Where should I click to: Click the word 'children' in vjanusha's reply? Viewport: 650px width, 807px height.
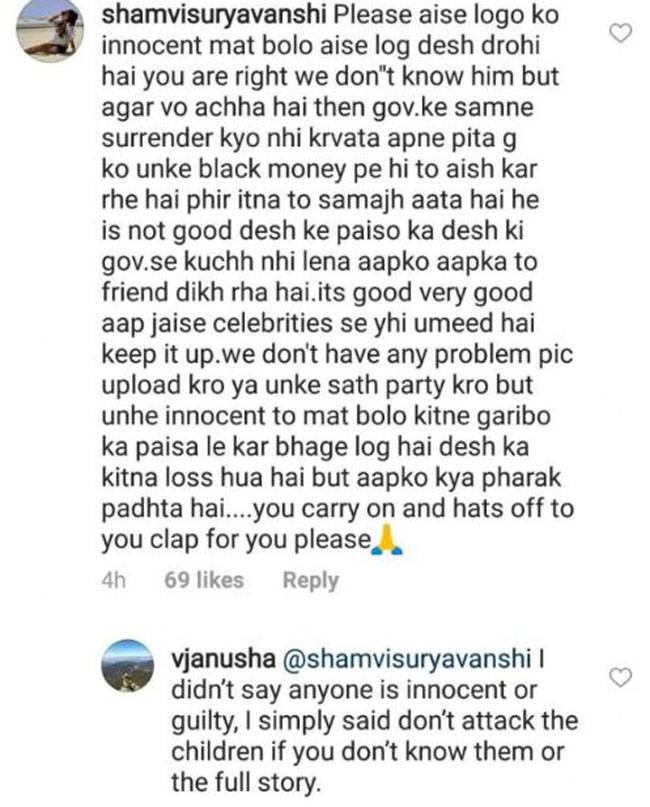coord(217,751)
